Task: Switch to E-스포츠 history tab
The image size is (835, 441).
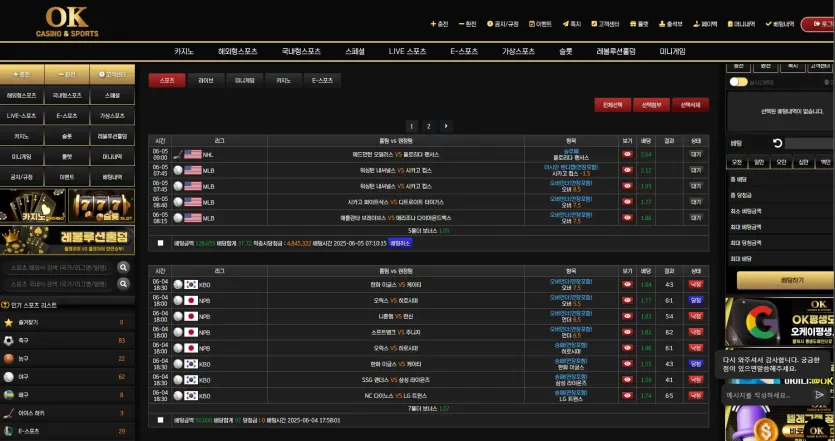Action: point(322,80)
